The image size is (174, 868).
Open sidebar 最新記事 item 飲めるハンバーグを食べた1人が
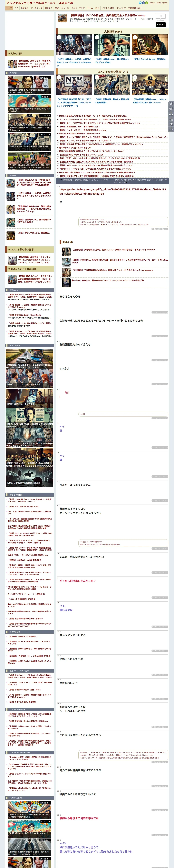tap(34, 183)
